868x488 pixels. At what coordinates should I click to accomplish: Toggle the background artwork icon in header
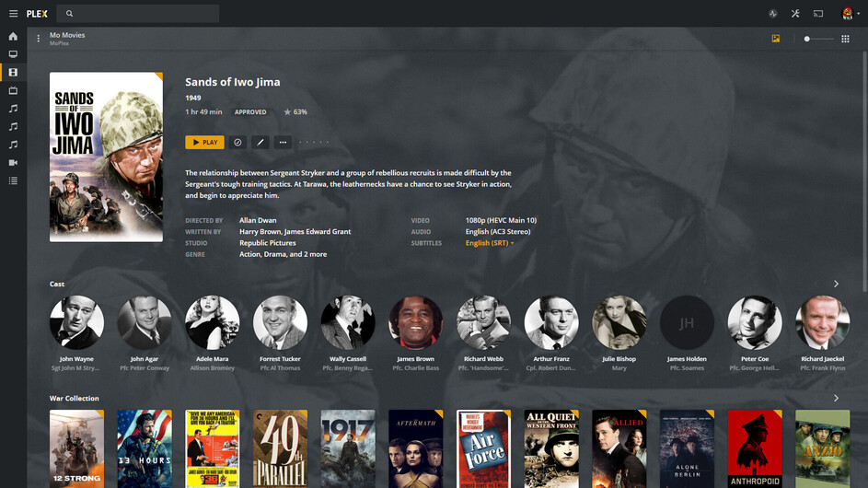click(776, 39)
